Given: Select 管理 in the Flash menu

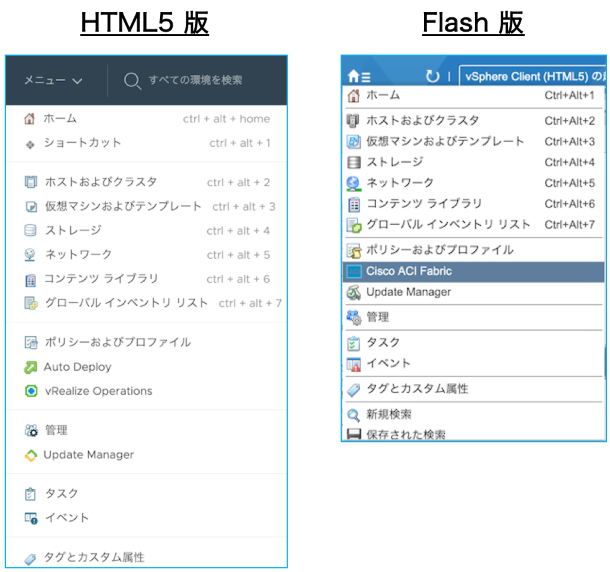Looking at the screenshot, I should tap(473, 317).
